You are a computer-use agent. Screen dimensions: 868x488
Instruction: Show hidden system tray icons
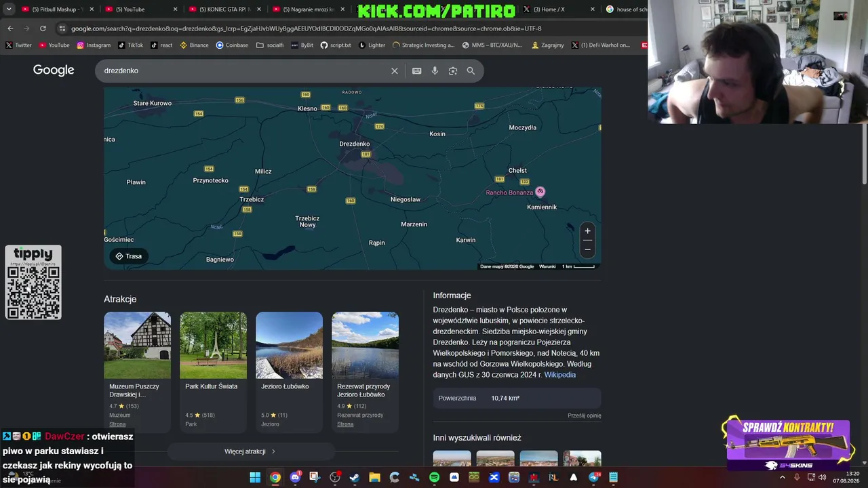(782, 477)
